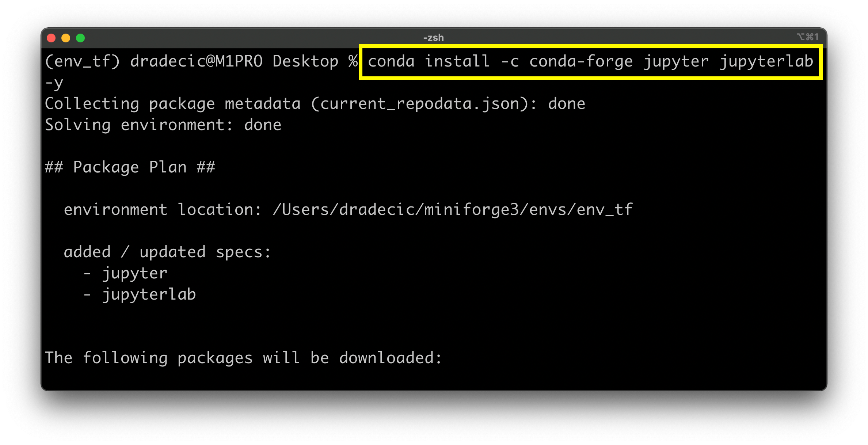Click the highlighted conda install command
Viewport: 868px width, 445px height.
[x=590, y=61]
